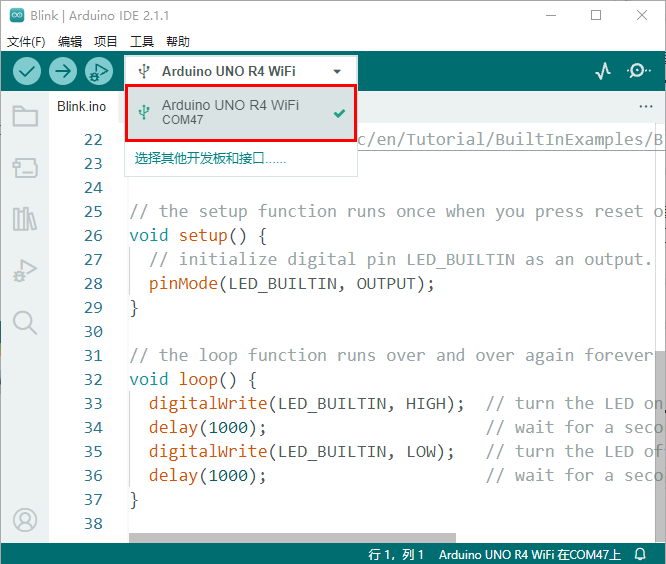Open the 帮助 menu
The image size is (666, 564).
[x=178, y=42]
